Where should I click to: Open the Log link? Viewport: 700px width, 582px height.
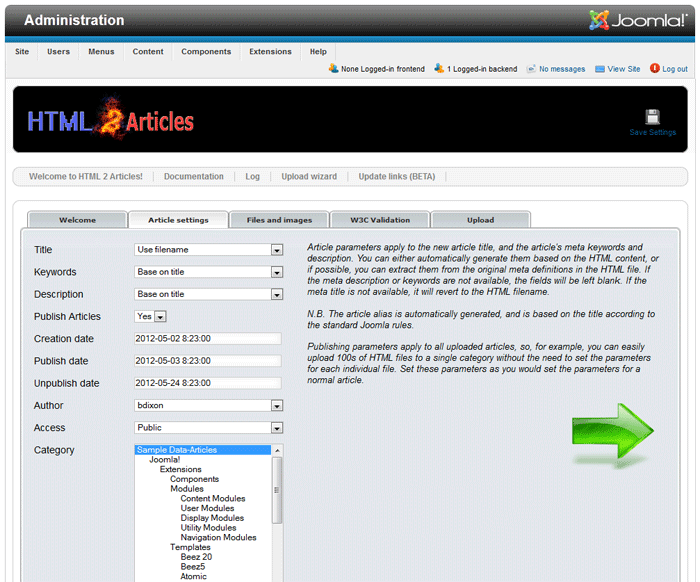tap(252, 177)
